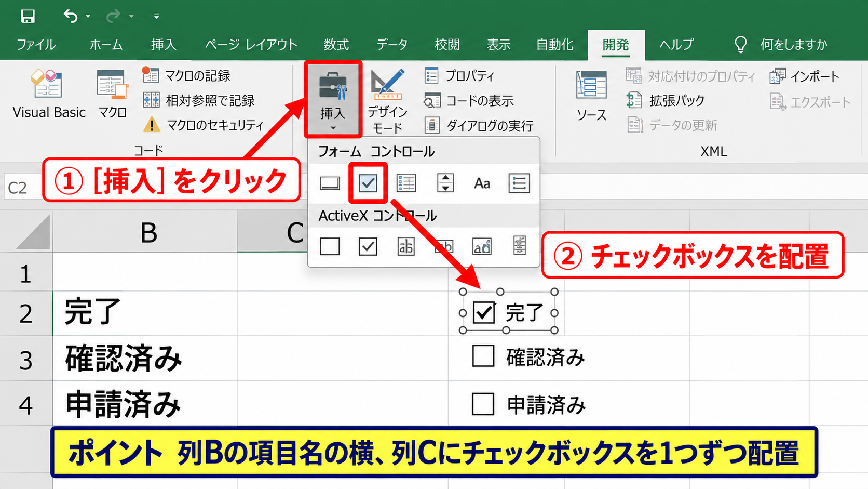Click the エクスポート XML export button

(810, 102)
